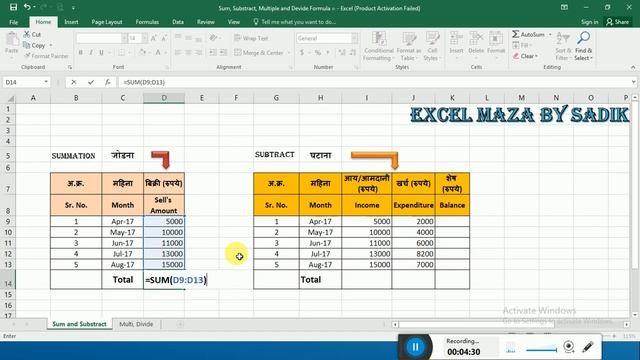640x360 pixels.
Task: Click the Paste clipboard icon
Action: point(12,40)
